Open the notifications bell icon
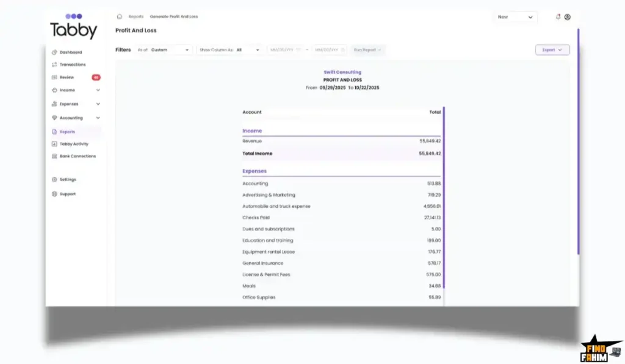This screenshot has height=364, width=625. (557, 17)
